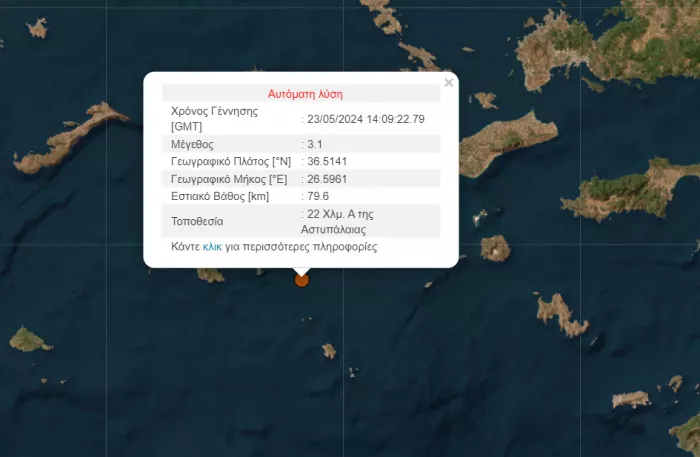Select the timestamp '23/05/2024 14:09:22.79'
Screen dimensions: 700x457
(366, 119)
